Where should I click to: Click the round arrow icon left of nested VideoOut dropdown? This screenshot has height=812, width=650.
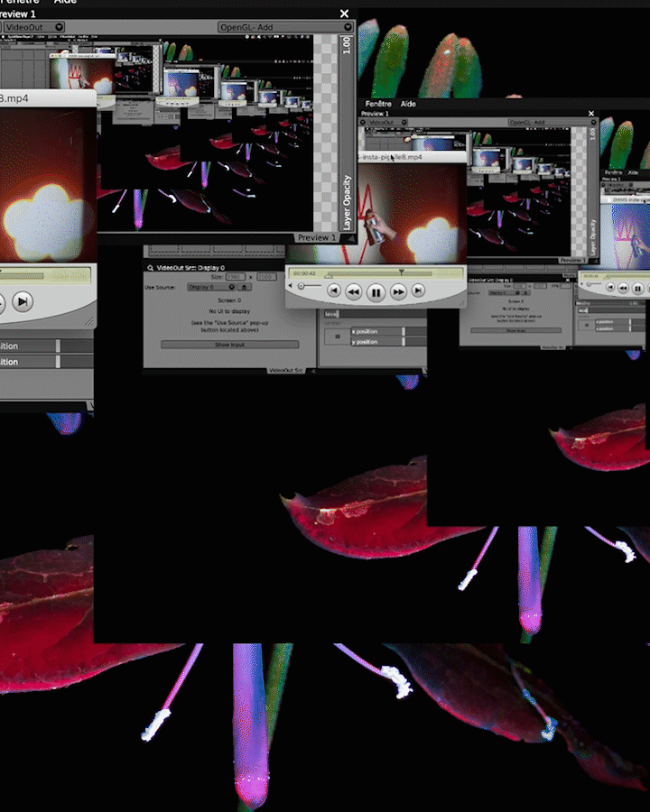pos(363,122)
